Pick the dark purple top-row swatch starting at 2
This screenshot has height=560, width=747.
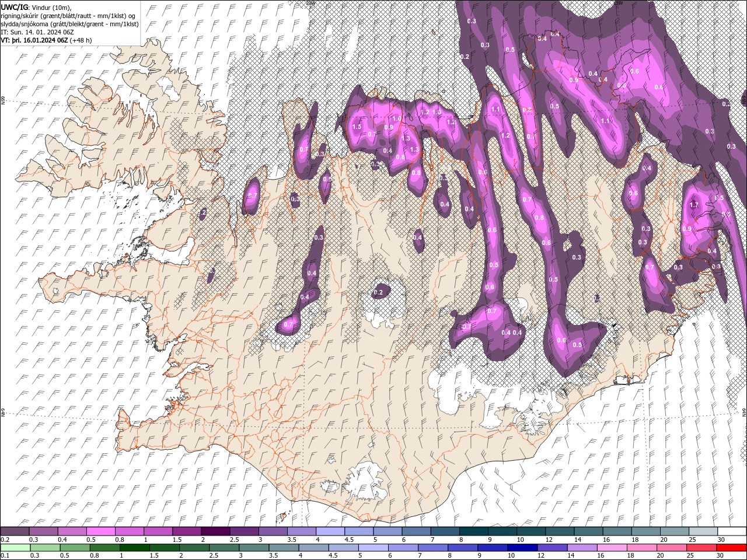click(x=215, y=531)
